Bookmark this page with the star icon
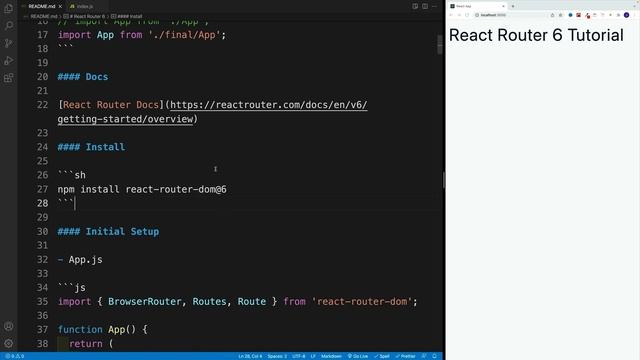The image size is (640, 360). 560,15
